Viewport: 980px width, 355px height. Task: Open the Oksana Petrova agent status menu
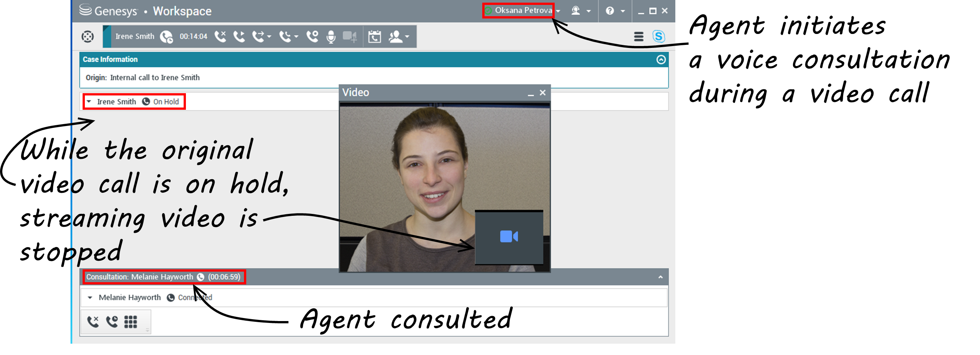(523, 11)
